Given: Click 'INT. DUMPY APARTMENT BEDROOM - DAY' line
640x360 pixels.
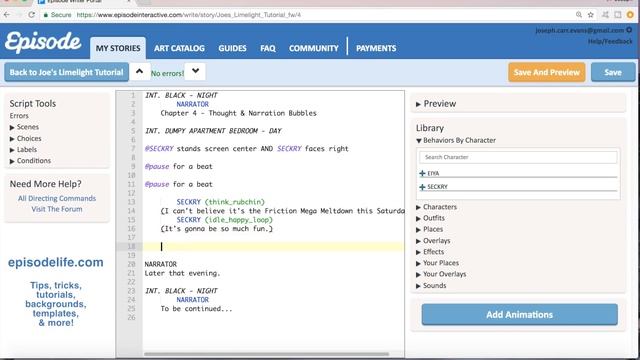Looking at the screenshot, I should click(x=213, y=131).
